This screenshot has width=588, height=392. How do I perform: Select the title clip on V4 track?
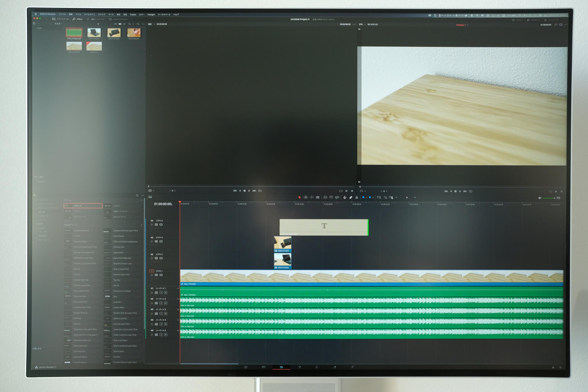click(x=324, y=227)
